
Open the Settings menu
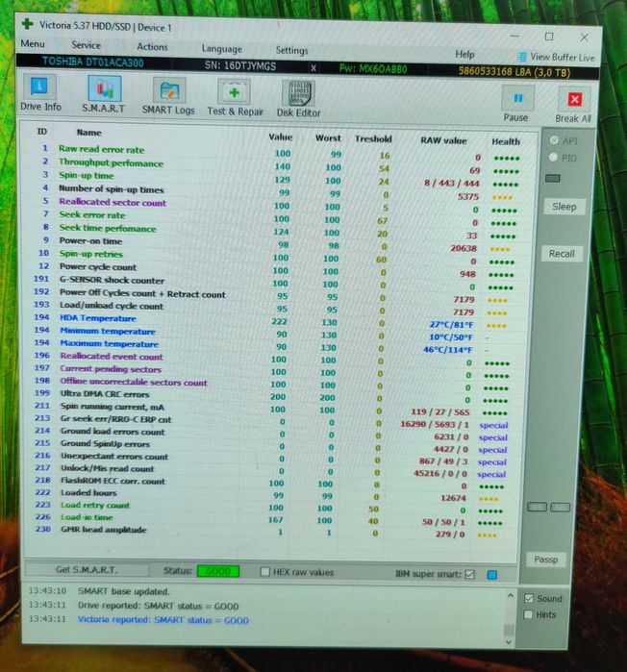coord(291,50)
